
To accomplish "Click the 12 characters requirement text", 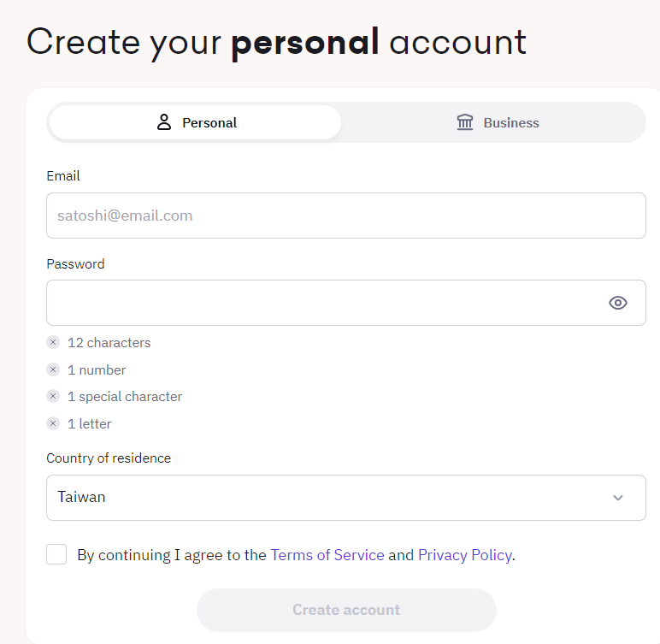I will (109, 342).
